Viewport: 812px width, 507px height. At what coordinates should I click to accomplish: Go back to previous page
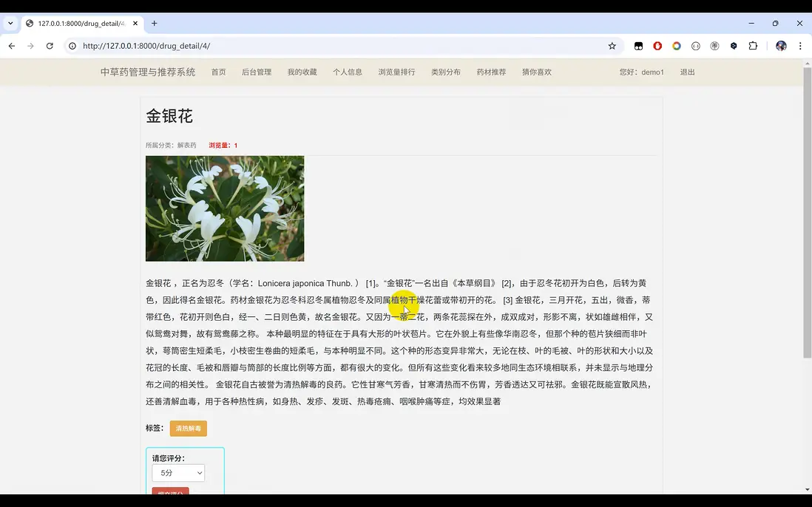point(11,46)
